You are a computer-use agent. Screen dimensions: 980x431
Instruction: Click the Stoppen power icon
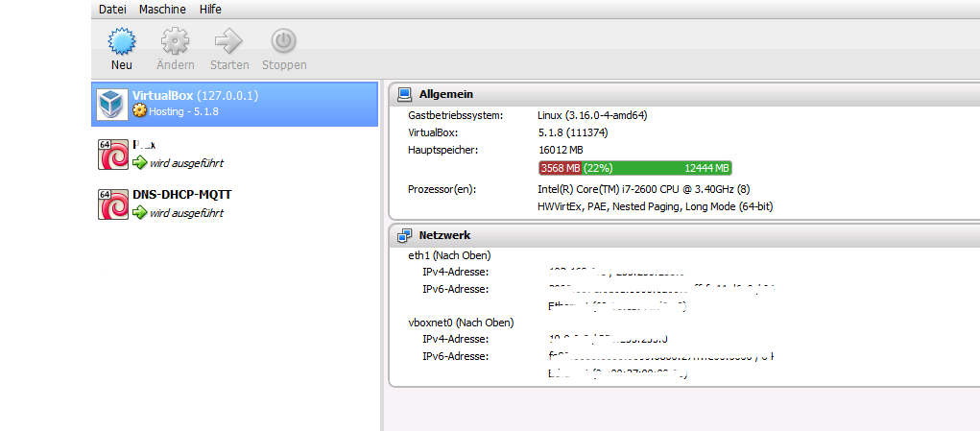click(x=284, y=41)
